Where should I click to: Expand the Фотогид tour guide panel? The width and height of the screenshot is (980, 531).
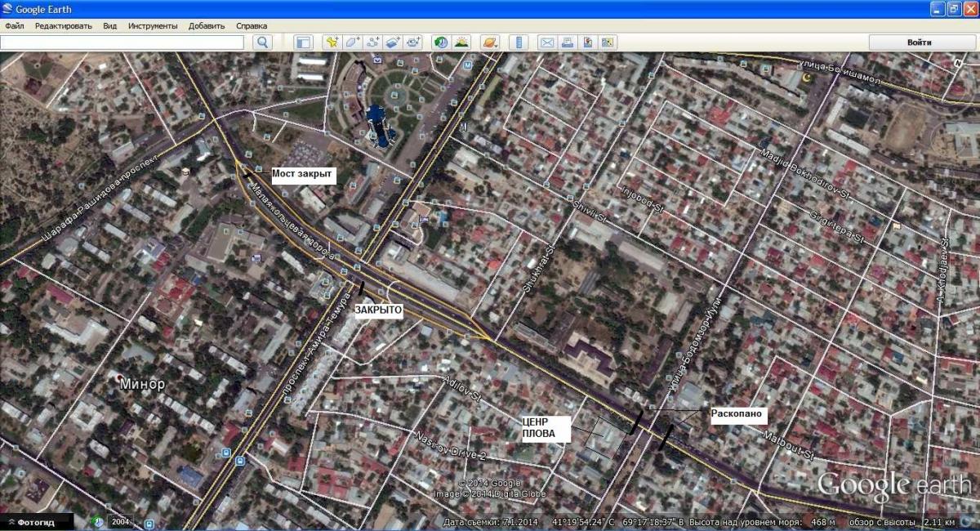[37, 521]
